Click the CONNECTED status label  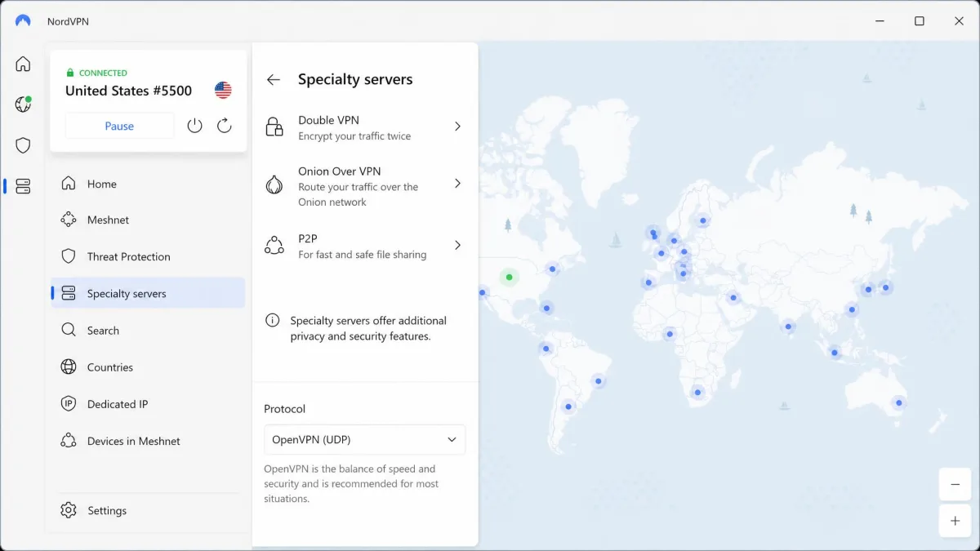(x=103, y=73)
